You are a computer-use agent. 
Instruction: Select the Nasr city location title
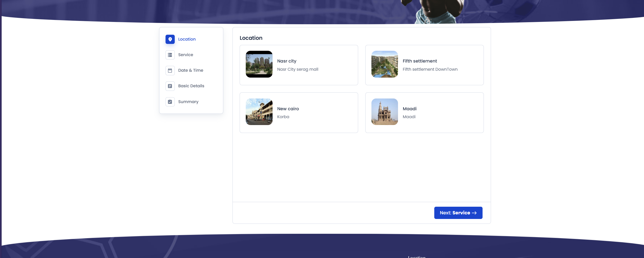point(287,61)
